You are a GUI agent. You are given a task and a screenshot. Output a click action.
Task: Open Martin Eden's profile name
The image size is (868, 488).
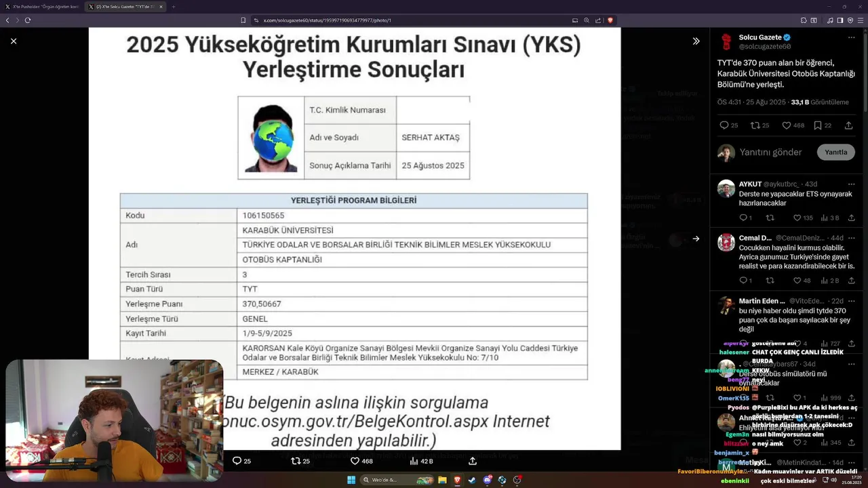pos(762,301)
